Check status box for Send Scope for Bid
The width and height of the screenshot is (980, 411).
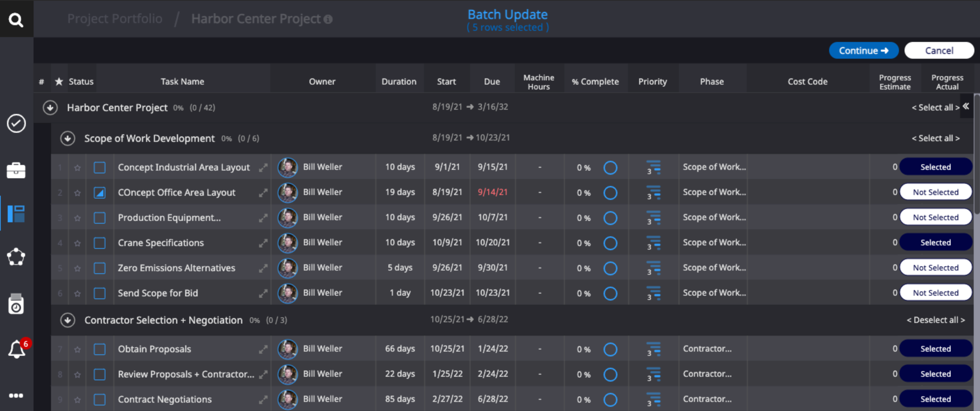[x=100, y=293]
